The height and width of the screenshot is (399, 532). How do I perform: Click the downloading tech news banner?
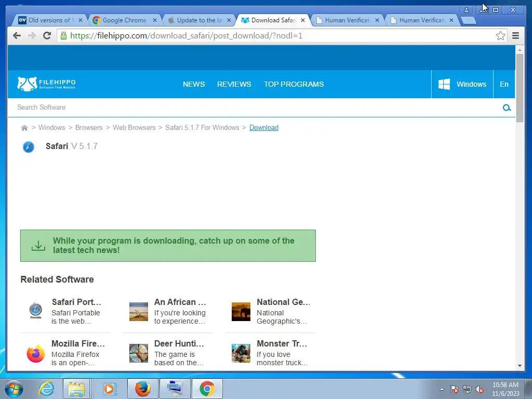pos(168,246)
